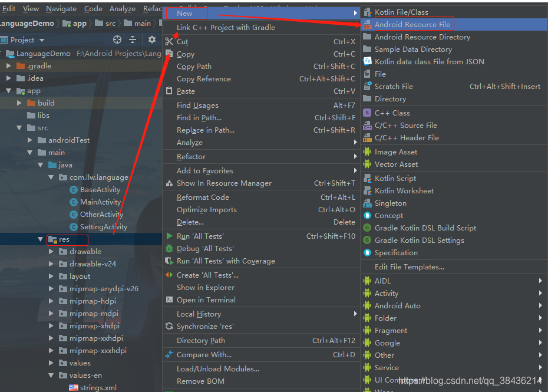Click the Singleton icon
The image size is (548, 392).
tap(367, 203)
